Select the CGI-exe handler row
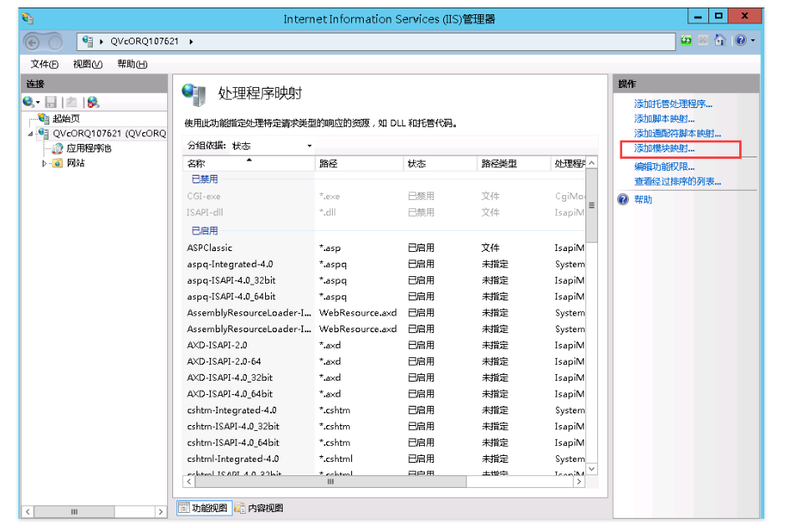The image size is (812, 528). click(x=384, y=197)
